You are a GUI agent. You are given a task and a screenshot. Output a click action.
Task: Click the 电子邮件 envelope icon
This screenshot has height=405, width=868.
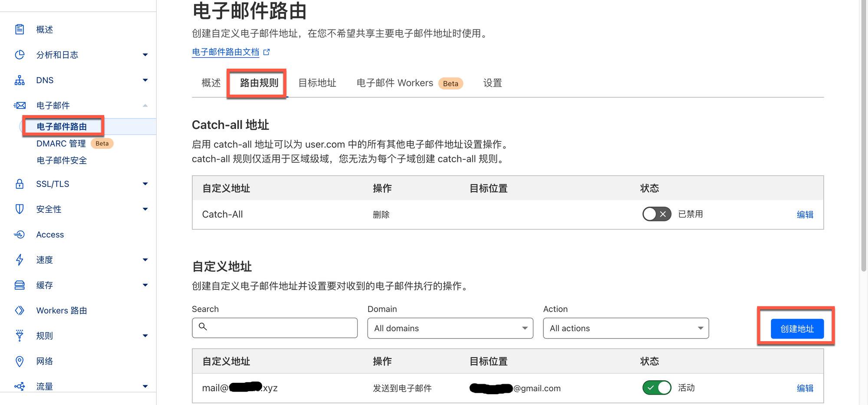point(20,105)
